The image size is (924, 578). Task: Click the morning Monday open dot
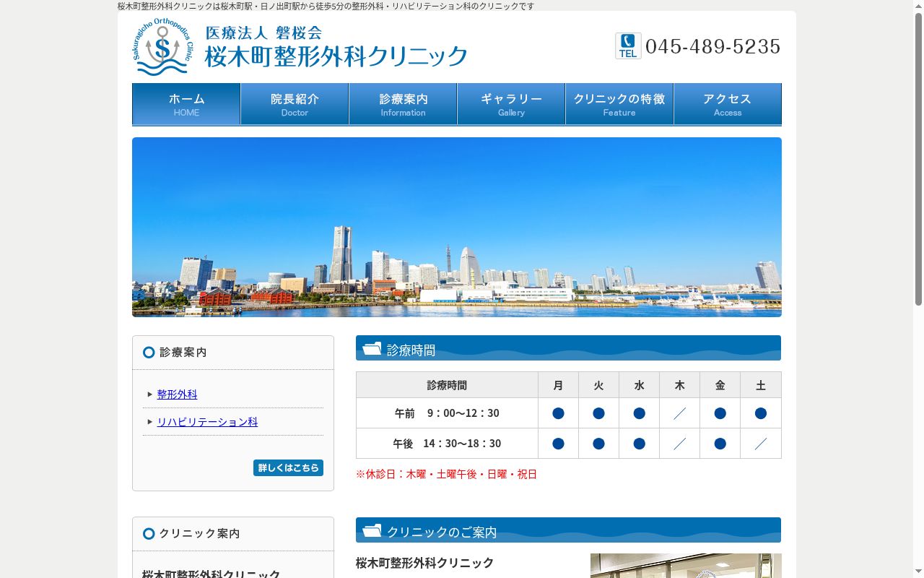[558, 413]
